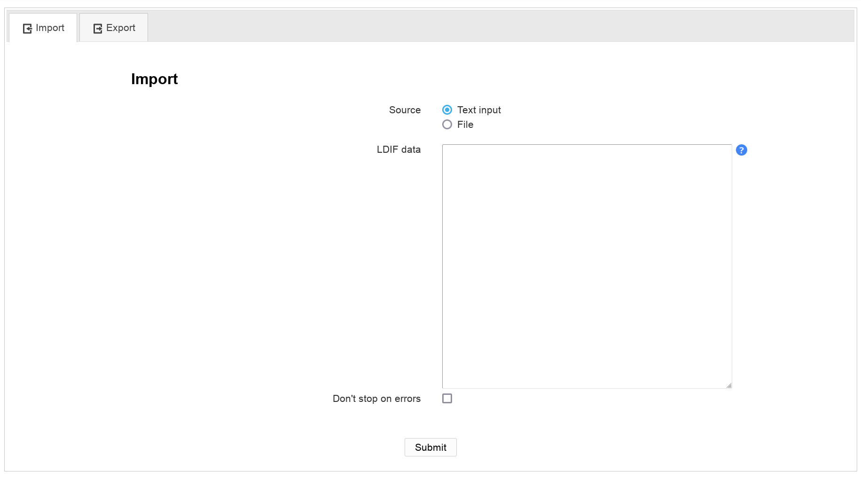Enable the Don't stop on errors checkbox
Viewport: 868px width, 479px height.
[x=447, y=399]
